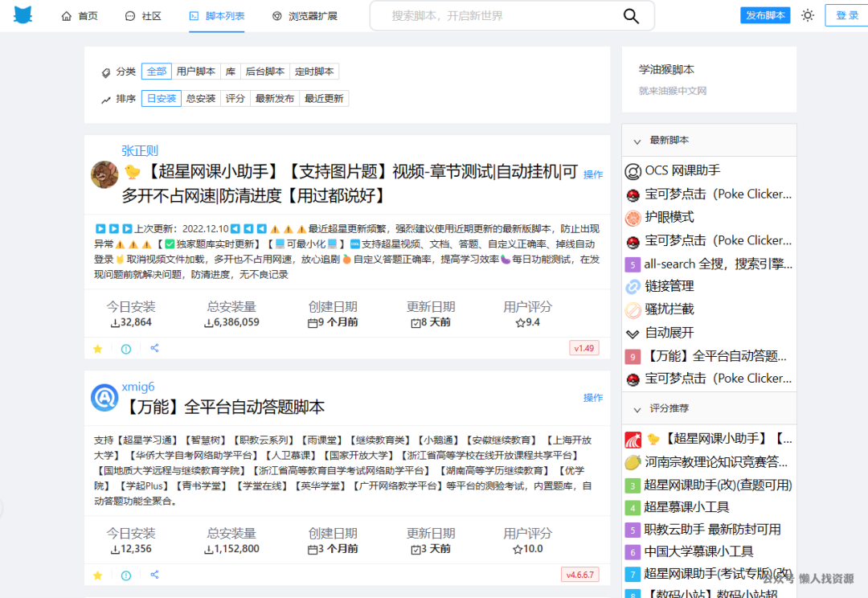Click the v1.49 version tag
Image resolution: width=868 pixels, height=598 pixels.
pos(584,348)
